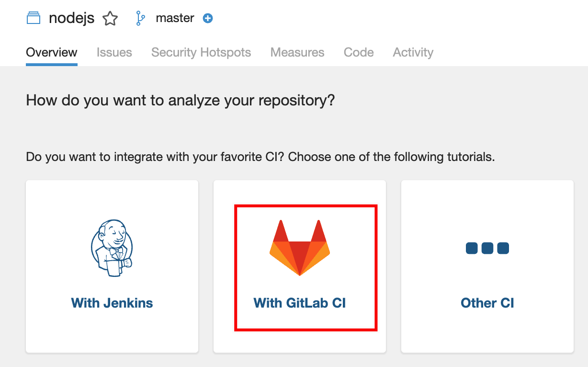
Task: Choose the With Jenkins tutorial label
Action: point(112,303)
